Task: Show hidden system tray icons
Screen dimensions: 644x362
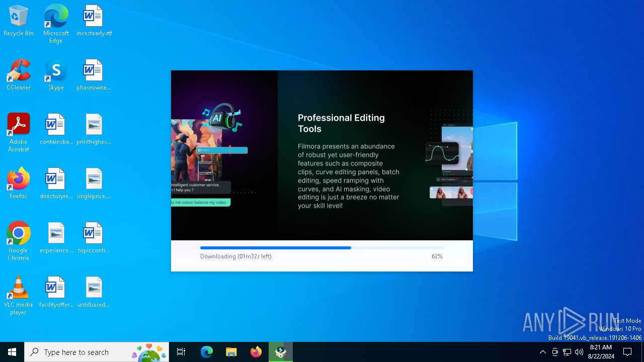Action: [542, 352]
